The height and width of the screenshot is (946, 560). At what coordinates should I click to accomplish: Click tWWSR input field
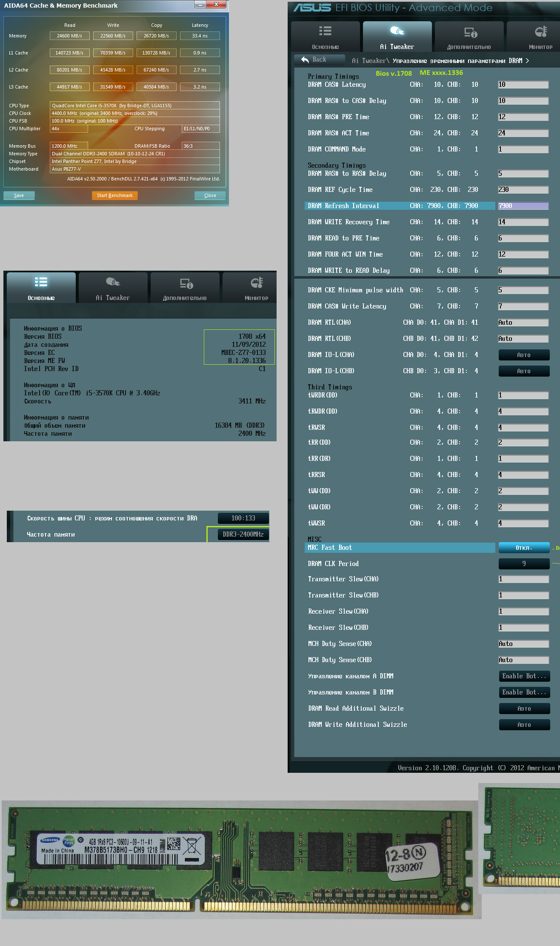(523, 523)
